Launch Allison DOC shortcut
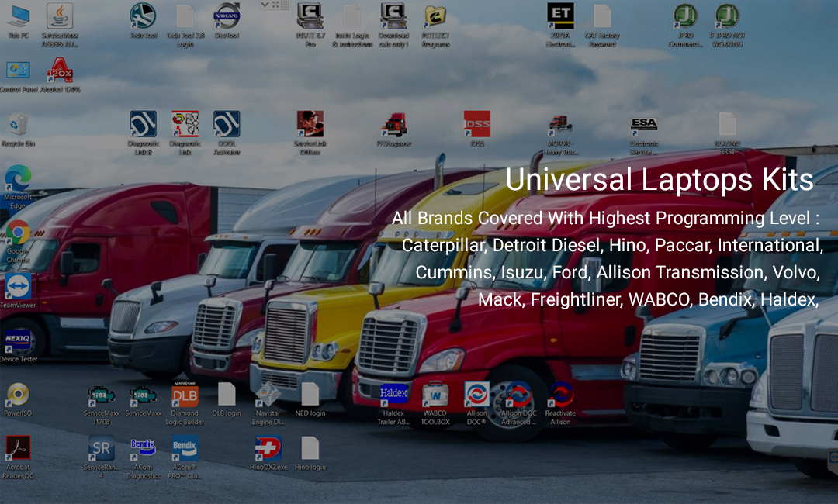This screenshot has width=838, height=504. pos(476,404)
